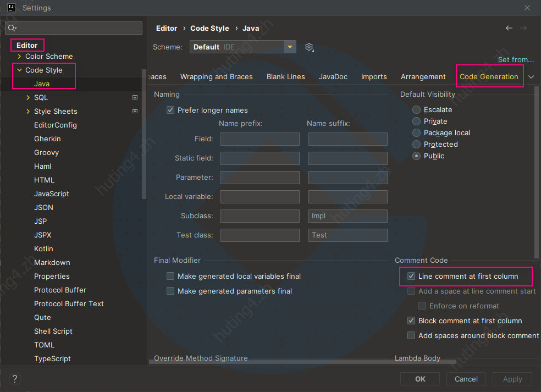
Task: Switch to Wrapping and Braces tab
Action: [216, 76]
